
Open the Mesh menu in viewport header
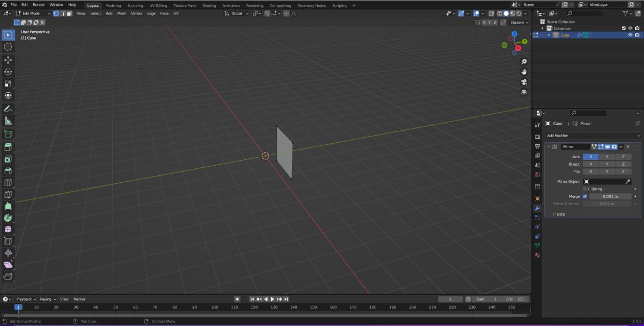(x=122, y=13)
